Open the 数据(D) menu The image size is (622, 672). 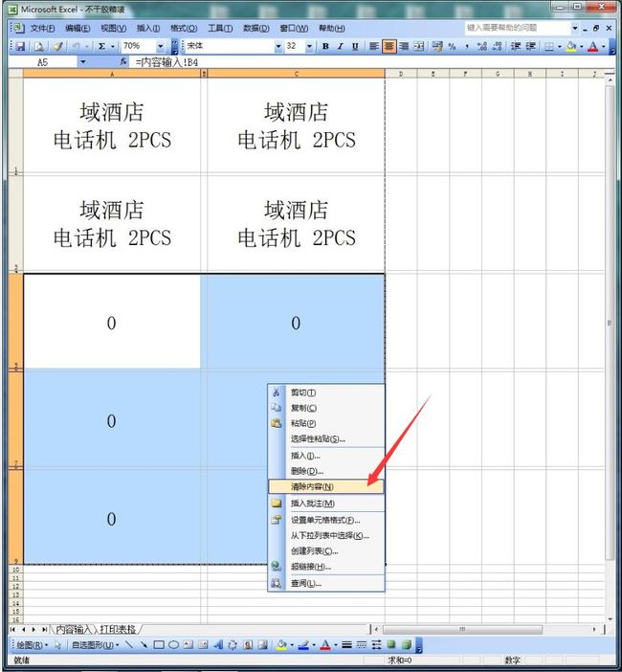256,29
